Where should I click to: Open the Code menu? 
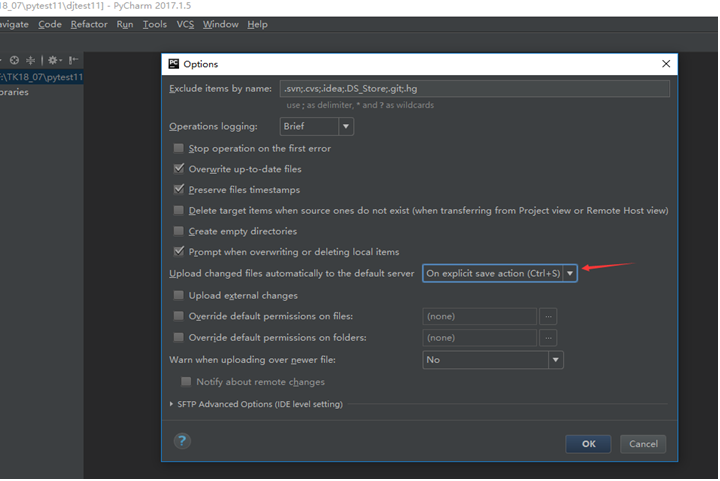(50, 24)
